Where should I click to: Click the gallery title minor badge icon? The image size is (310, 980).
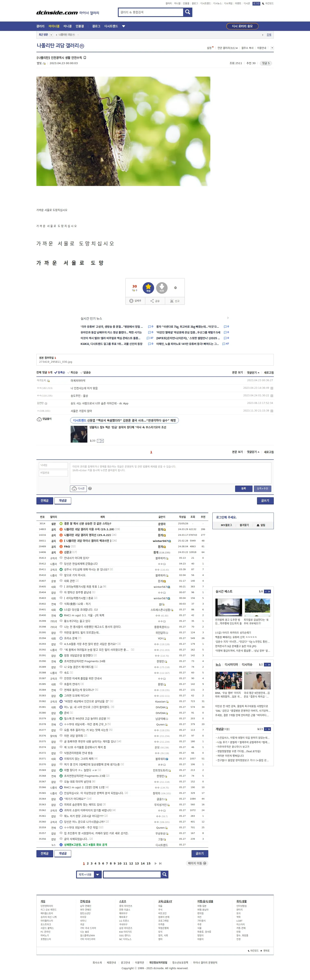82,46
